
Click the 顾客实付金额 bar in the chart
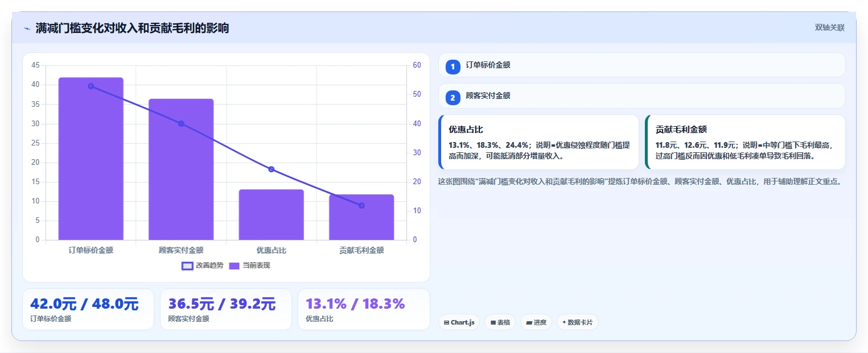pos(181,169)
